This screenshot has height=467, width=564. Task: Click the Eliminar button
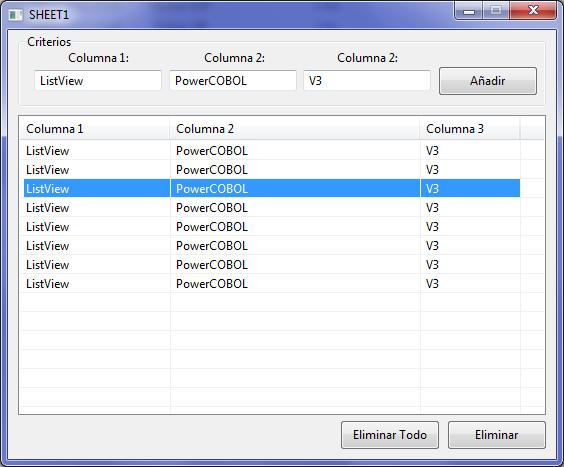pos(497,435)
